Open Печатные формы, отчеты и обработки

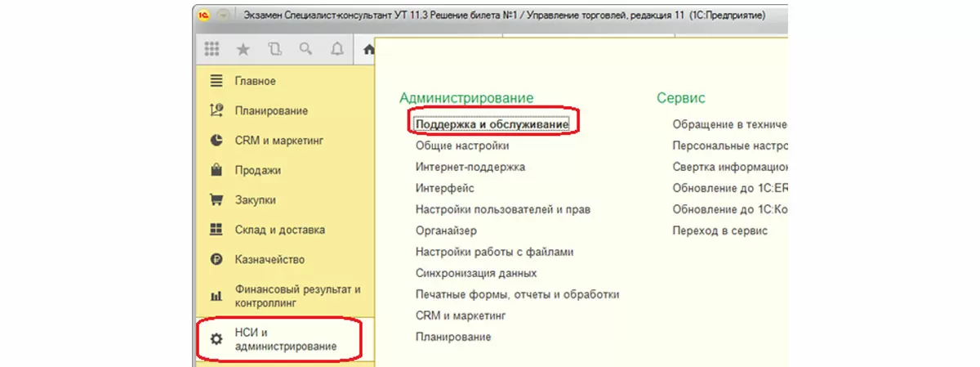pyautogui.click(x=517, y=294)
